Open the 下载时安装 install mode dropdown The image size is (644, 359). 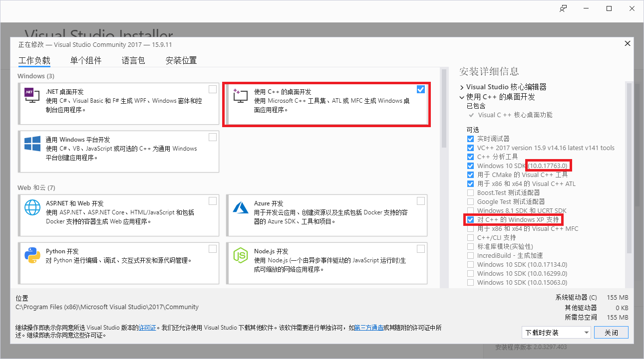(556, 333)
